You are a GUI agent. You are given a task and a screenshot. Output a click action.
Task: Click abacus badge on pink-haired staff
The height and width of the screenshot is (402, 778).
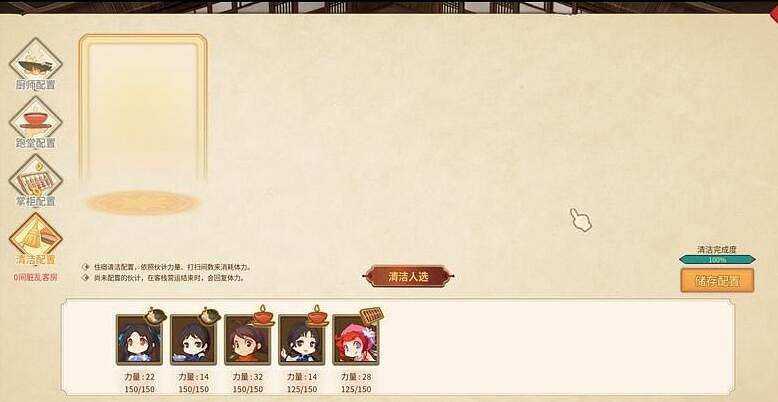coord(372,316)
